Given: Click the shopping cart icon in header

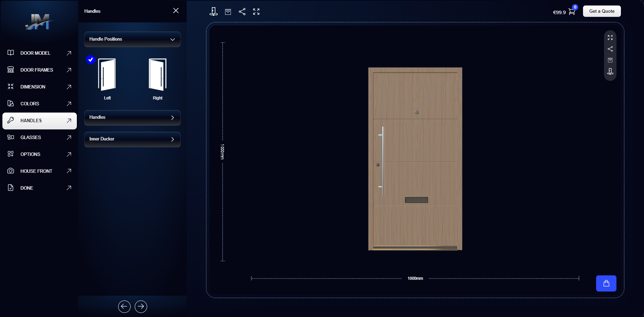Looking at the screenshot, I should pyautogui.click(x=572, y=12).
